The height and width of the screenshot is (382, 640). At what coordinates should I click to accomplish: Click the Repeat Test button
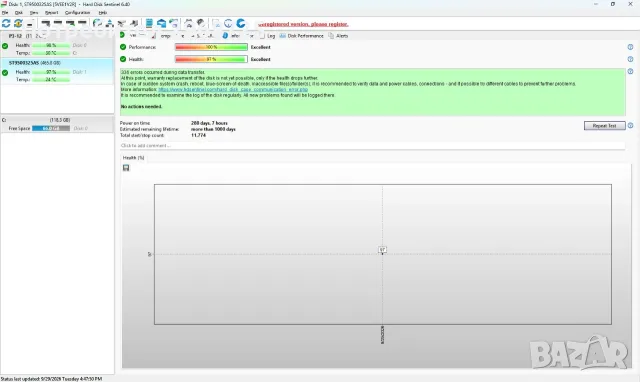point(604,126)
